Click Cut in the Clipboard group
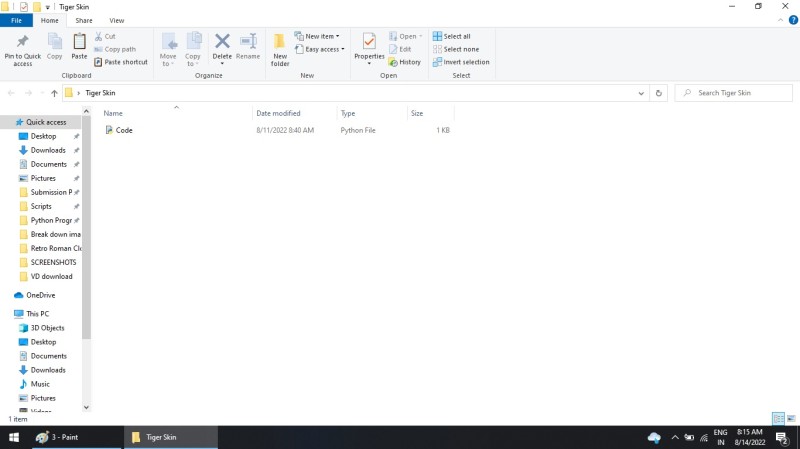This screenshot has width=800, height=449. click(105, 36)
